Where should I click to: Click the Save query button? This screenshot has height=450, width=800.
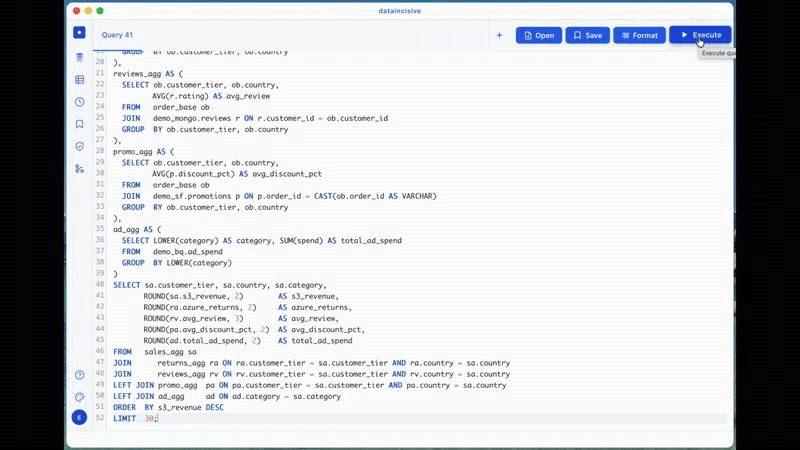click(587, 35)
